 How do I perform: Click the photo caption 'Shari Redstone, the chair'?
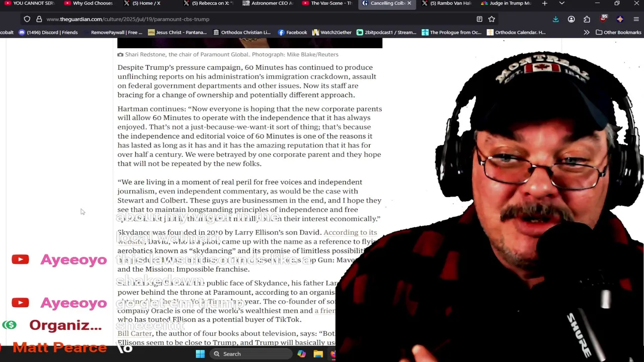click(x=231, y=54)
